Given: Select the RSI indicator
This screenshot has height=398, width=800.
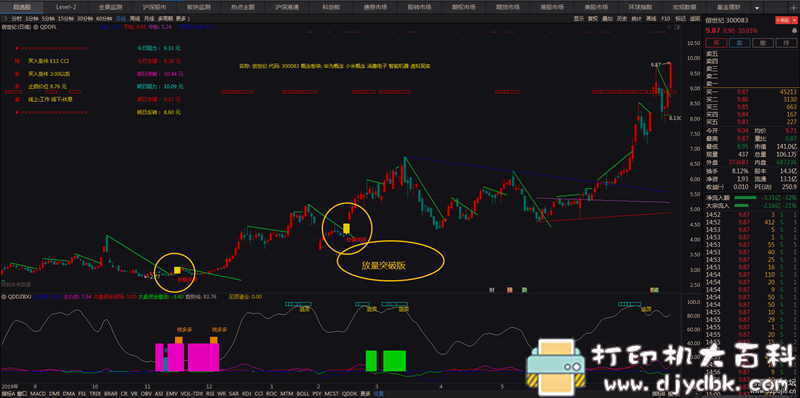Looking at the screenshot, I should (x=209, y=394).
